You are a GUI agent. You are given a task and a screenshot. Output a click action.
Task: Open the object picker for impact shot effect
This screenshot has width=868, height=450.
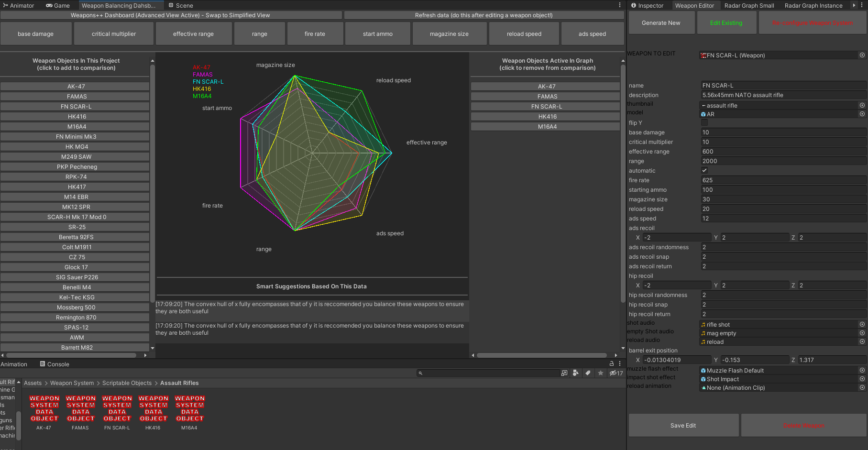coord(862,379)
